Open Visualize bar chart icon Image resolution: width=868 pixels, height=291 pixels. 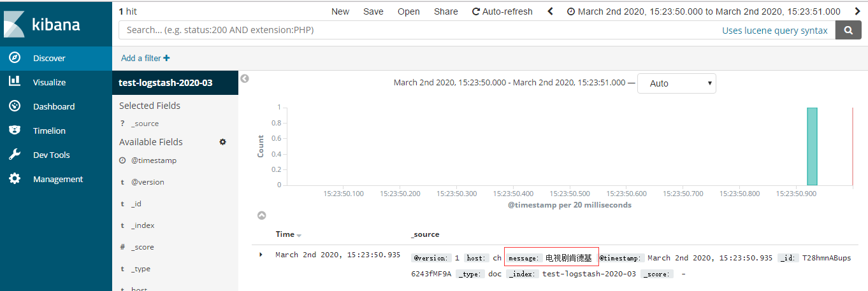tap(14, 82)
